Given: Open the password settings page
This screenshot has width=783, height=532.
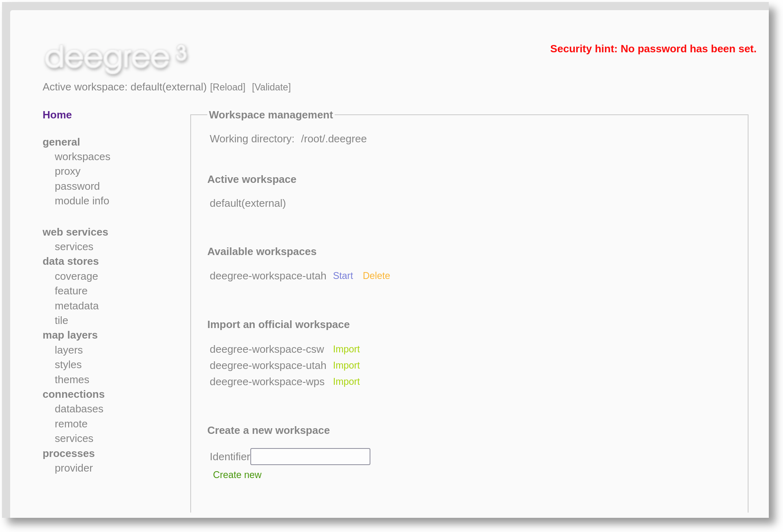Looking at the screenshot, I should (77, 186).
